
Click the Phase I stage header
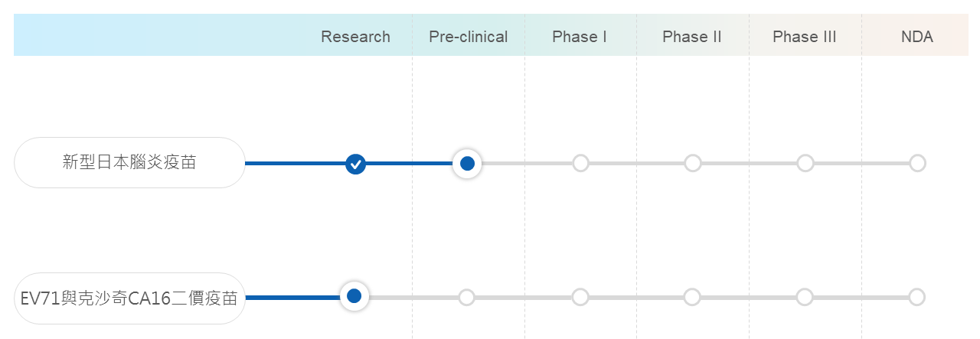580,37
